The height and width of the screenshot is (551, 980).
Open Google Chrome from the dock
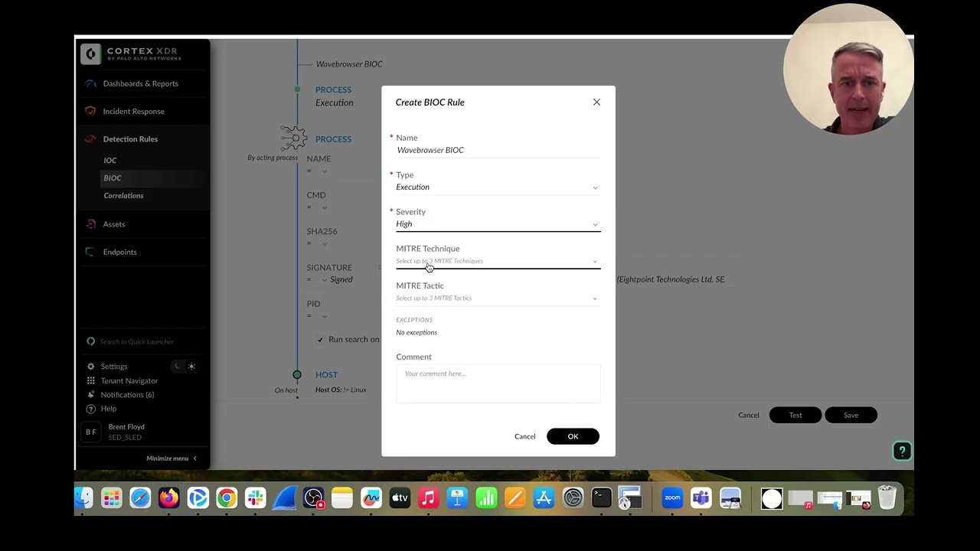pos(227,499)
